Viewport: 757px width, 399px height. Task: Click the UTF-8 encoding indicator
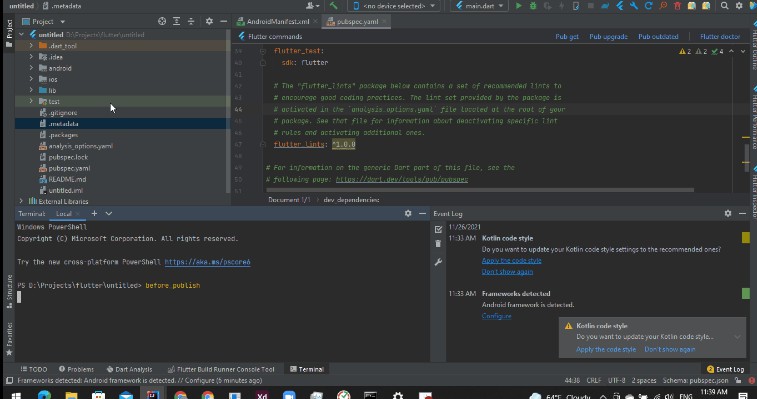point(617,381)
